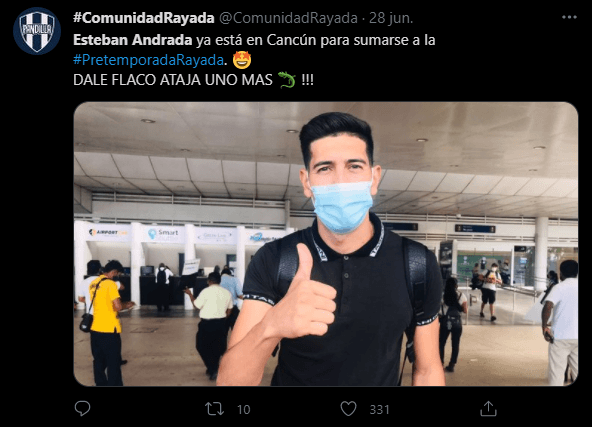Click the green lizard emoji
The width and height of the screenshot is (592, 427).
click(x=287, y=80)
